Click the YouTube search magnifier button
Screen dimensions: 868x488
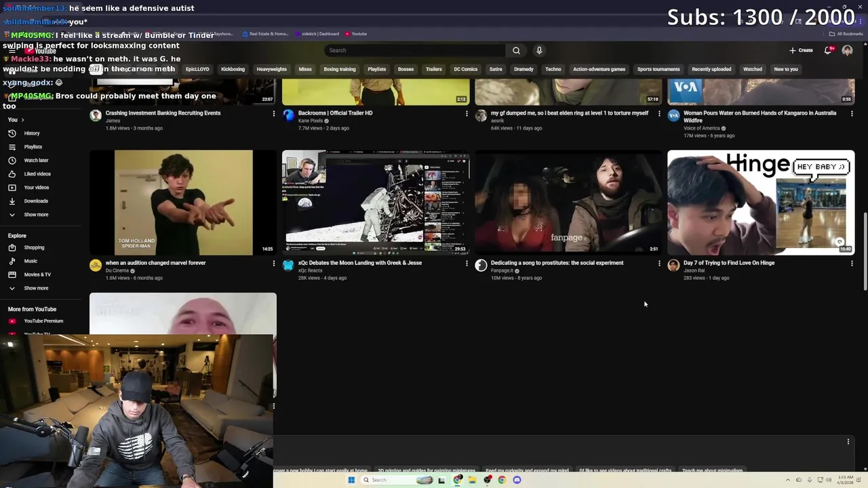pos(516,50)
